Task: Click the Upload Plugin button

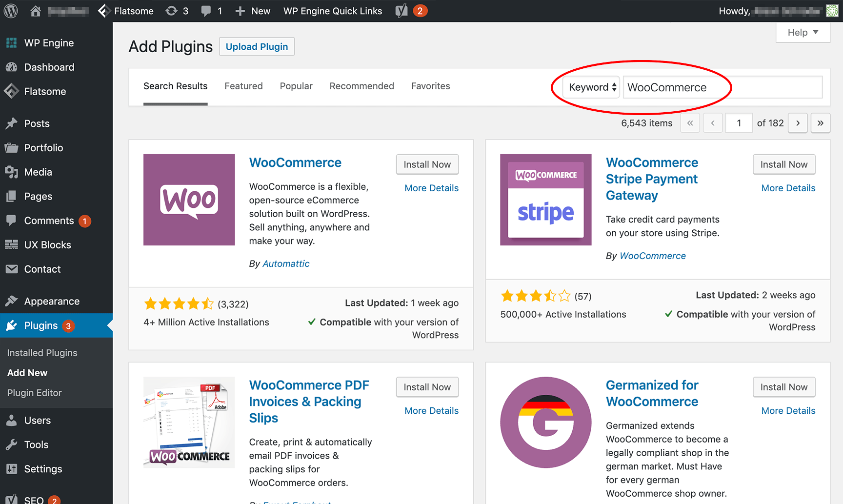Action: click(257, 46)
